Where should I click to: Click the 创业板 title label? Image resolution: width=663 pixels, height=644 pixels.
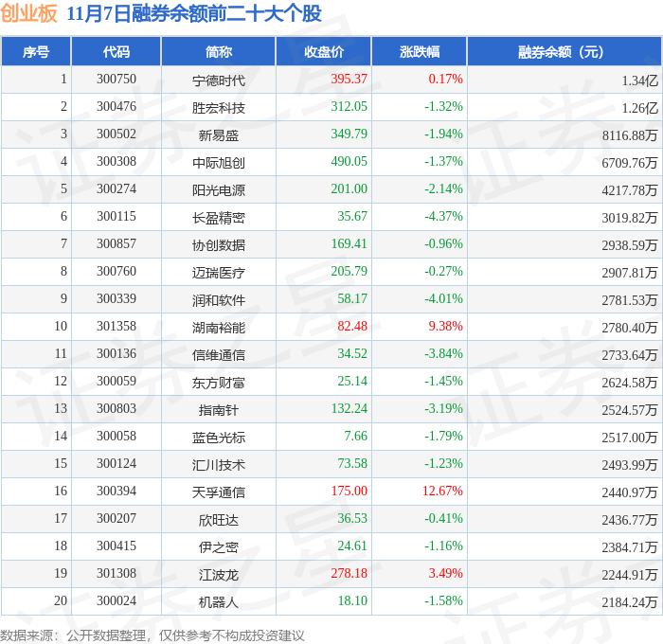click(x=28, y=13)
